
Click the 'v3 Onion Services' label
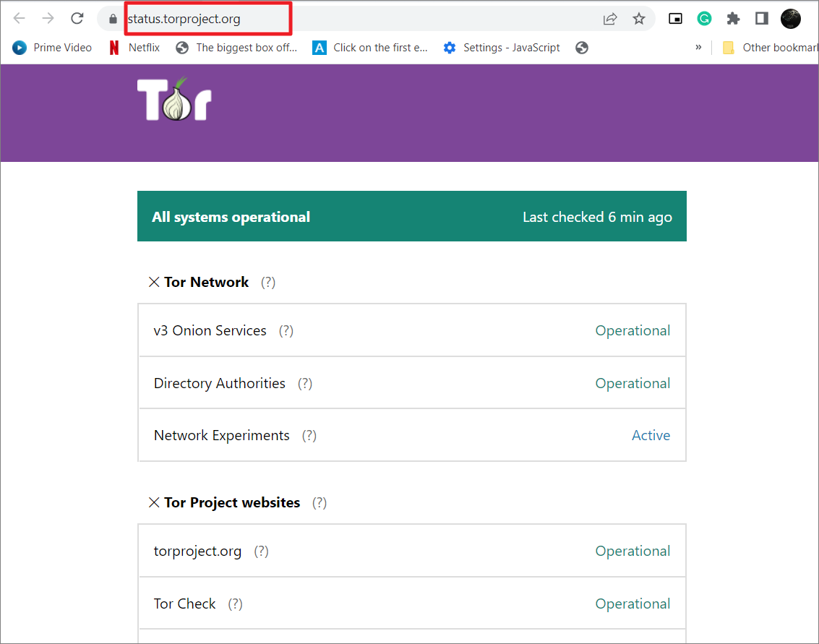click(210, 330)
